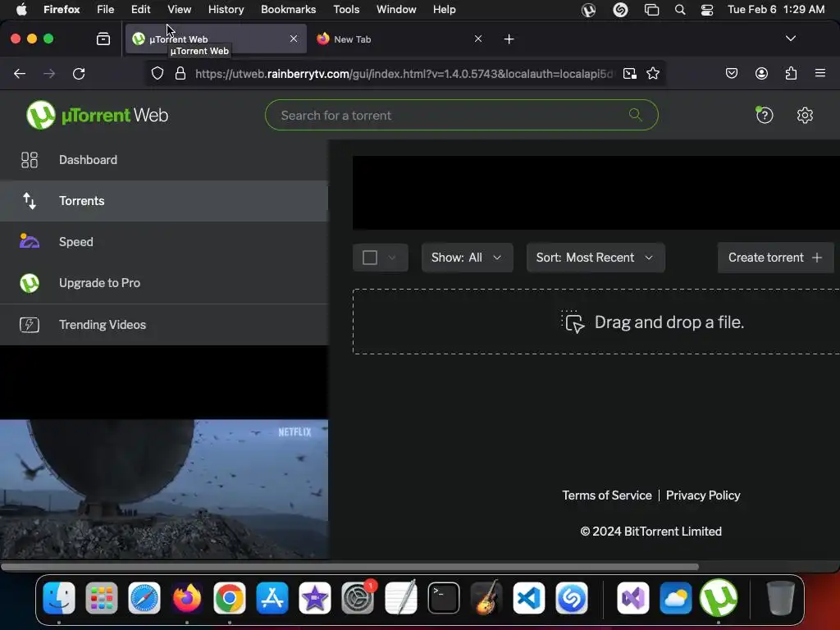Close the µTorrent Web tab

click(294, 39)
